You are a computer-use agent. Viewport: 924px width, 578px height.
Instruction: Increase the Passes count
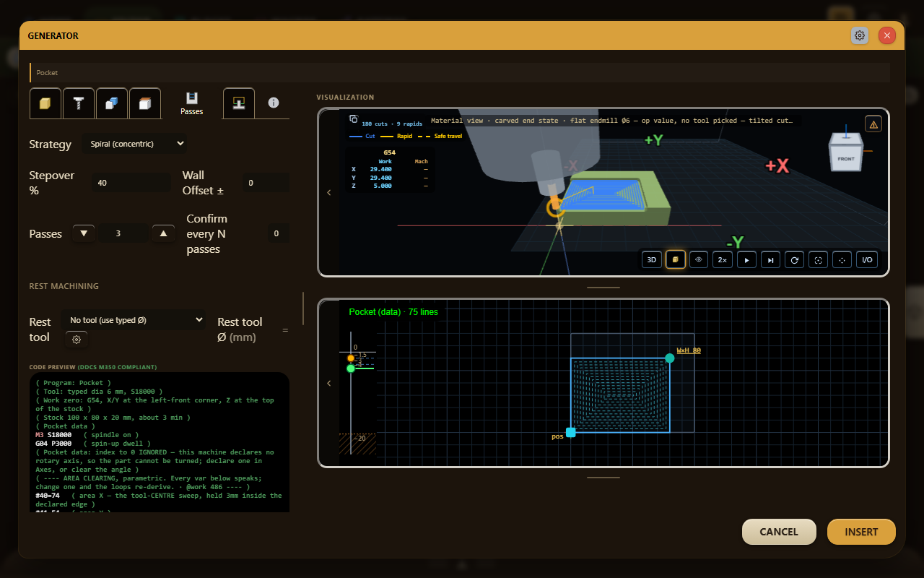164,233
